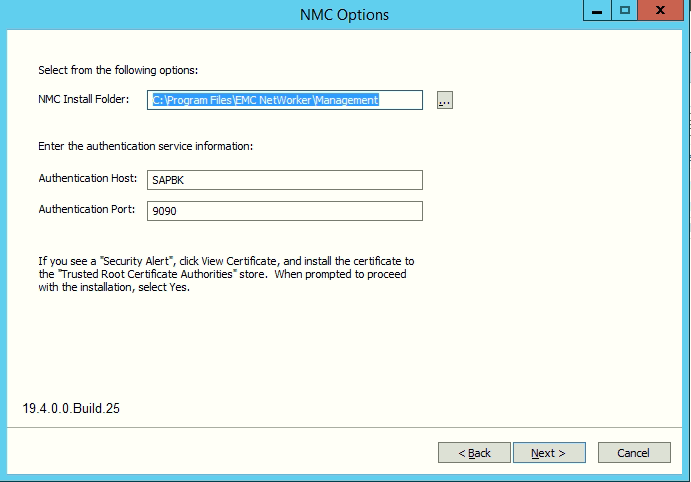Click the NMC Install Folder path field
This screenshot has height=482, width=691.
click(284, 100)
